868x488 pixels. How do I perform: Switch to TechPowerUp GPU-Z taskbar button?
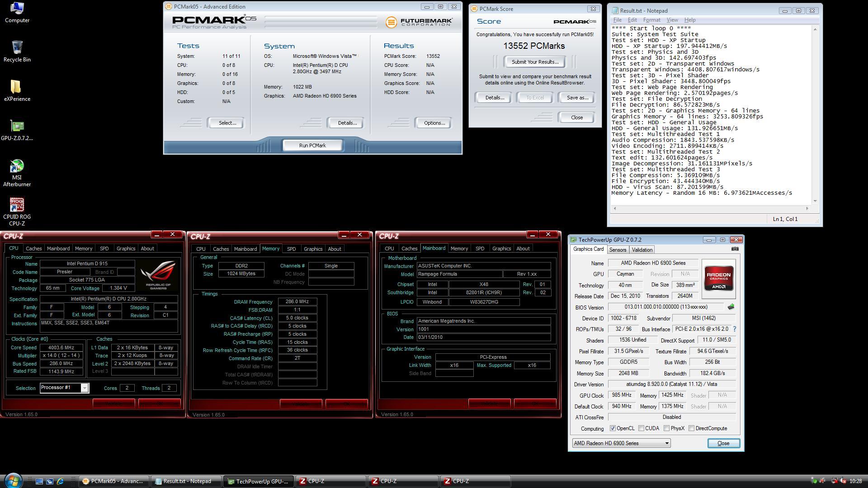click(x=259, y=481)
